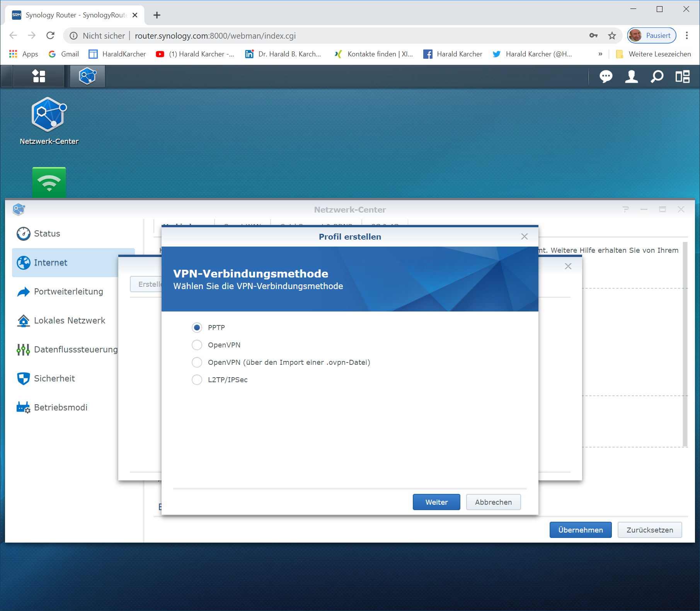This screenshot has width=700, height=611.
Task: Close the Profil erstellen dialog
Action: click(x=525, y=237)
